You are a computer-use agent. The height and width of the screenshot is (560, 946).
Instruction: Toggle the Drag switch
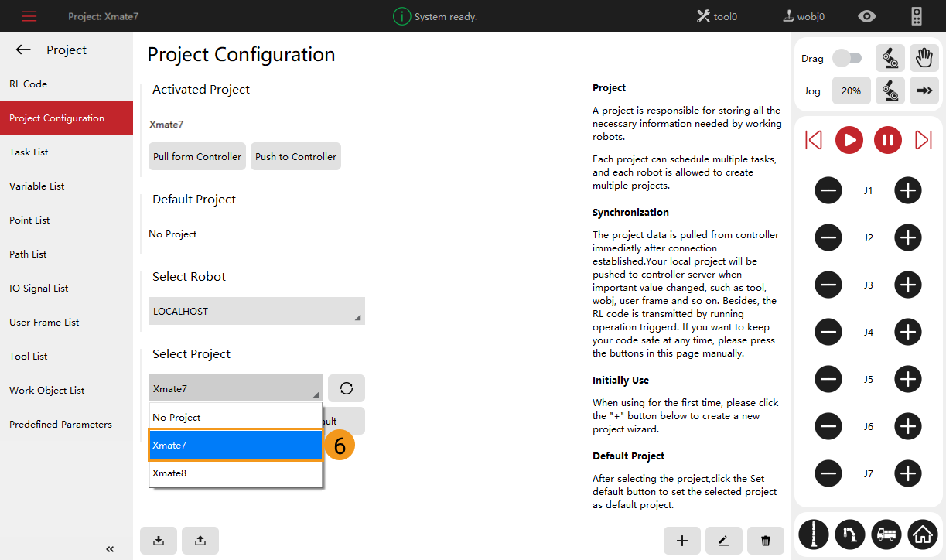(x=846, y=58)
